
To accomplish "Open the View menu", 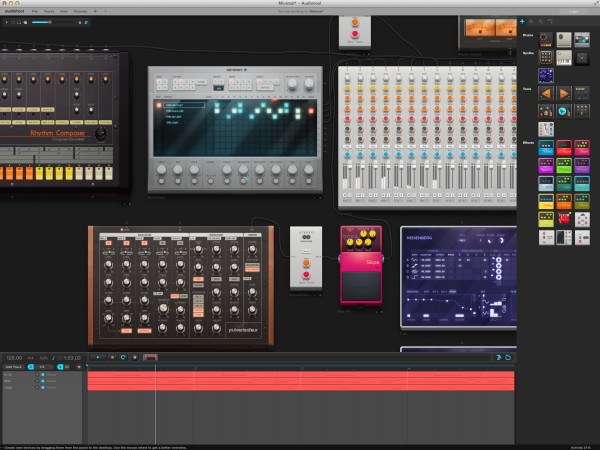I will [x=64, y=11].
